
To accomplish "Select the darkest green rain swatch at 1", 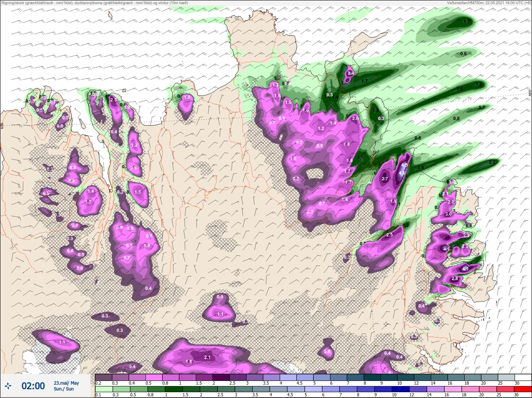I will [173, 389].
